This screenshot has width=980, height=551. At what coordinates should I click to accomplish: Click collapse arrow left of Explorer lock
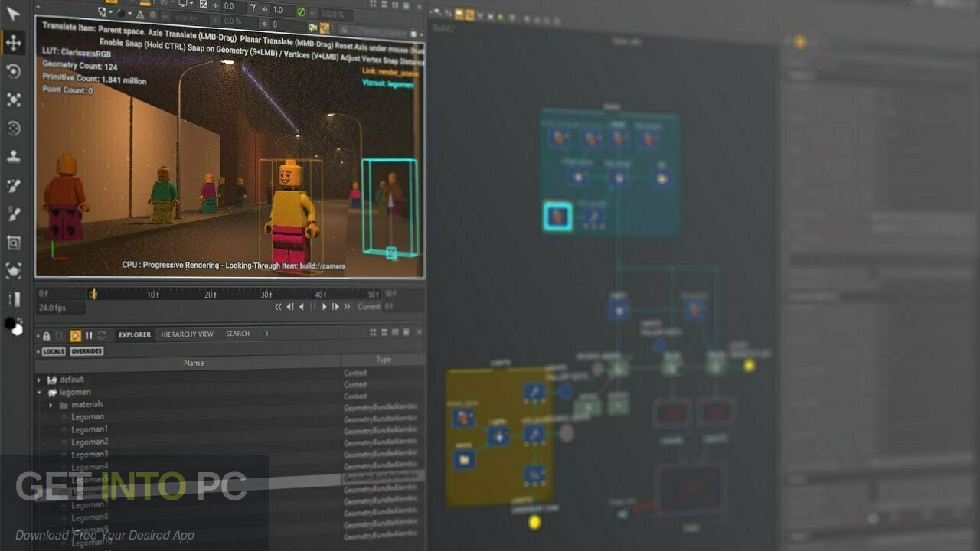pos(38,335)
